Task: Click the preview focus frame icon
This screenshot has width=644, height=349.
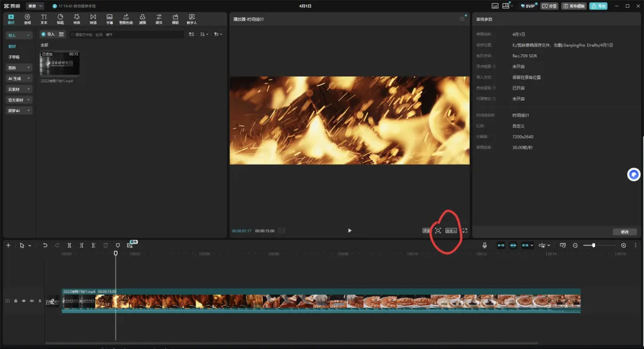Action: tap(438, 231)
